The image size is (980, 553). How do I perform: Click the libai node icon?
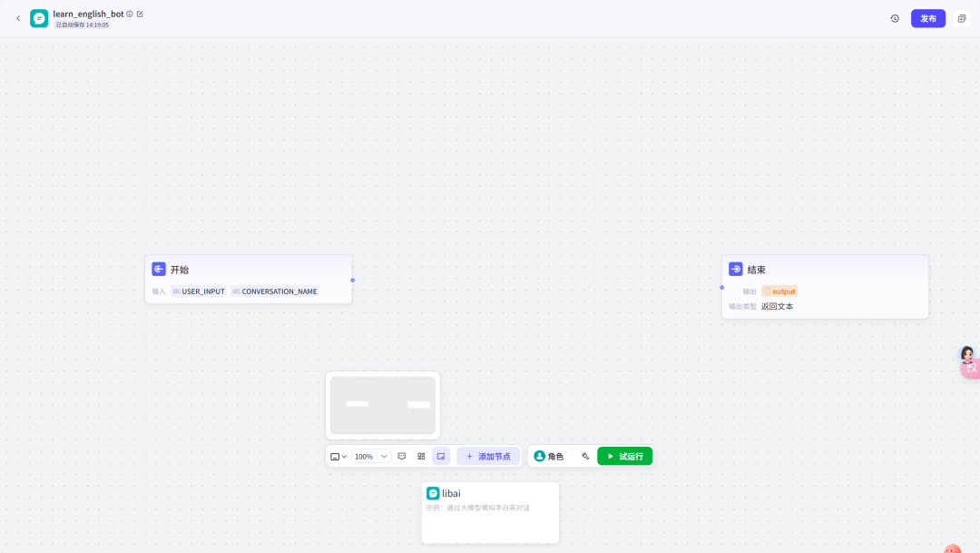coord(433,493)
